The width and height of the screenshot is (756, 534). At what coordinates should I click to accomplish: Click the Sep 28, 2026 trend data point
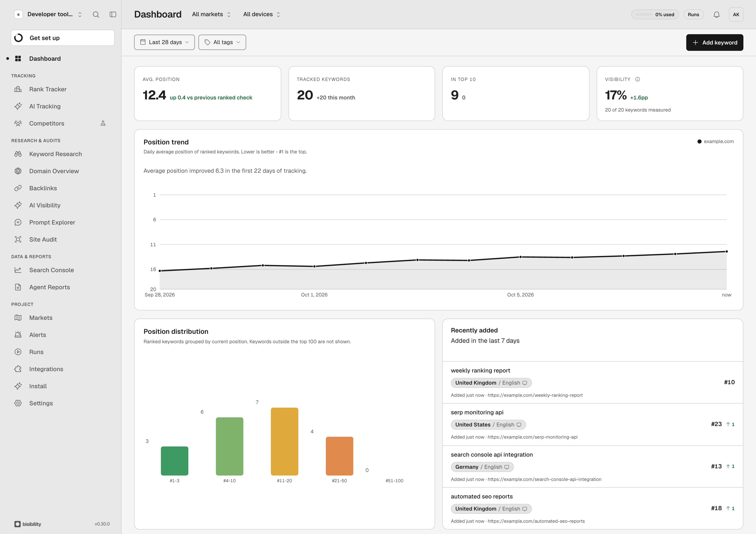pos(160,271)
